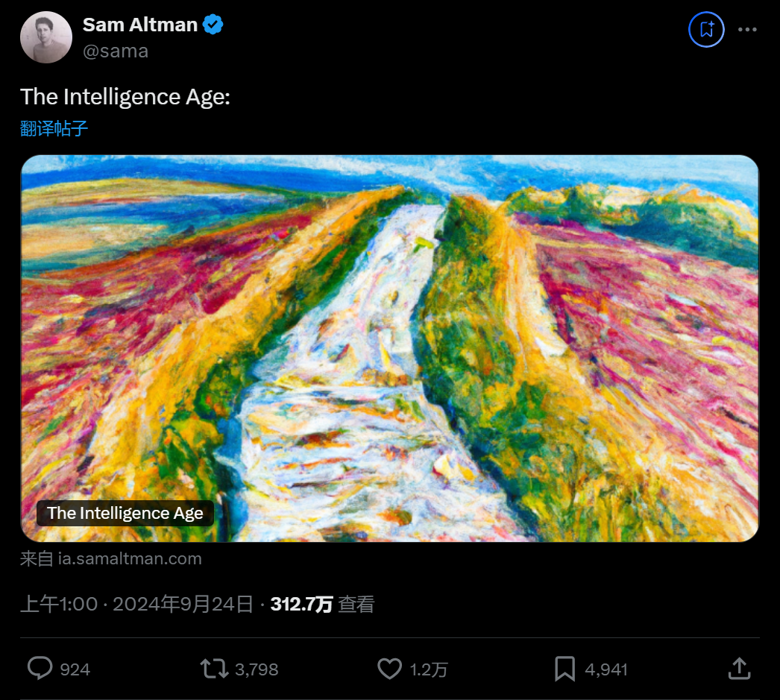This screenshot has height=700, width=780.
Task: Click the 3,798 repost count
Action: point(257,669)
